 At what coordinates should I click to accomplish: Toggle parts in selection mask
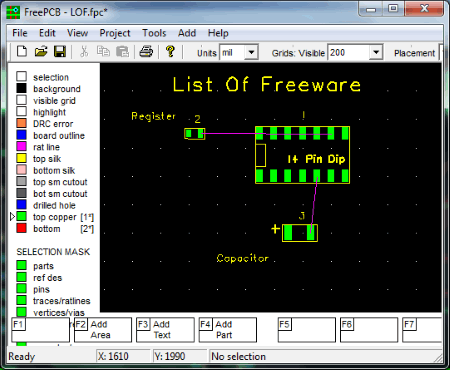tap(22, 265)
